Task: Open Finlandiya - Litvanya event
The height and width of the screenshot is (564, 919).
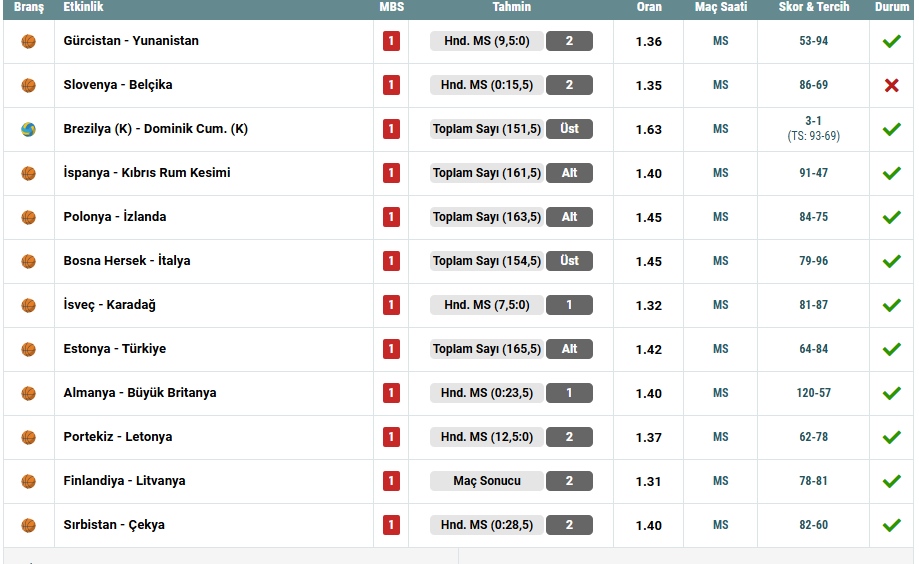Action: pyautogui.click(x=124, y=481)
